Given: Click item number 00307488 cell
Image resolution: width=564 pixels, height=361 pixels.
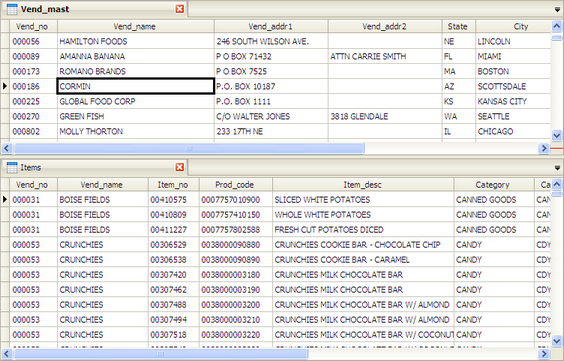Looking at the screenshot, I should 173,305.
